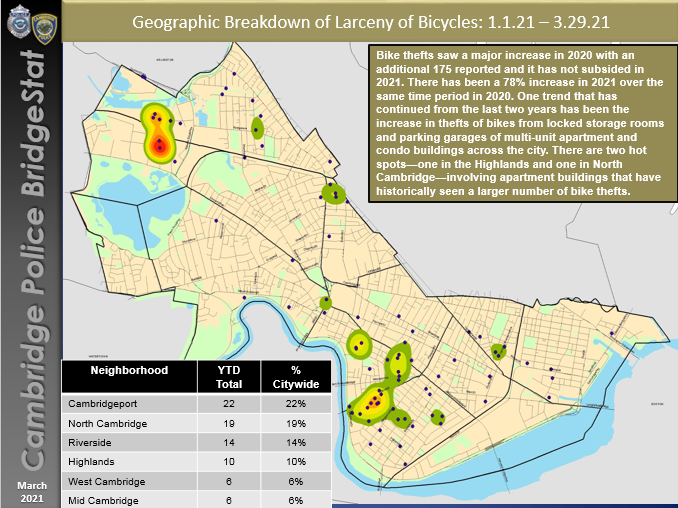
Task: Select the % Citywide column header
Action: pos(296,377)
